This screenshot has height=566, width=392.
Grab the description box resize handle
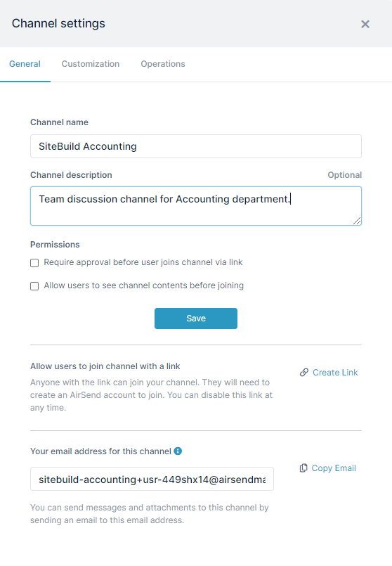(x=357, y=221)
